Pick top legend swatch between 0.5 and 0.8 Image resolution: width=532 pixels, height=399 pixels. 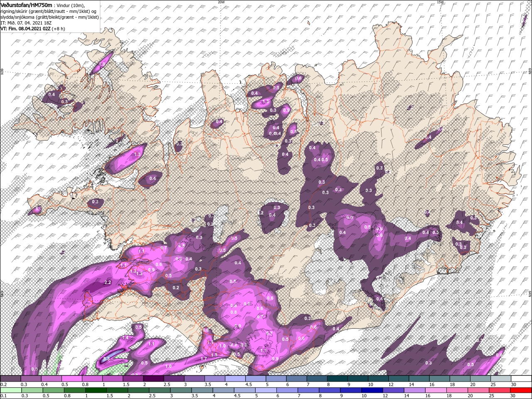pos(71,379)
